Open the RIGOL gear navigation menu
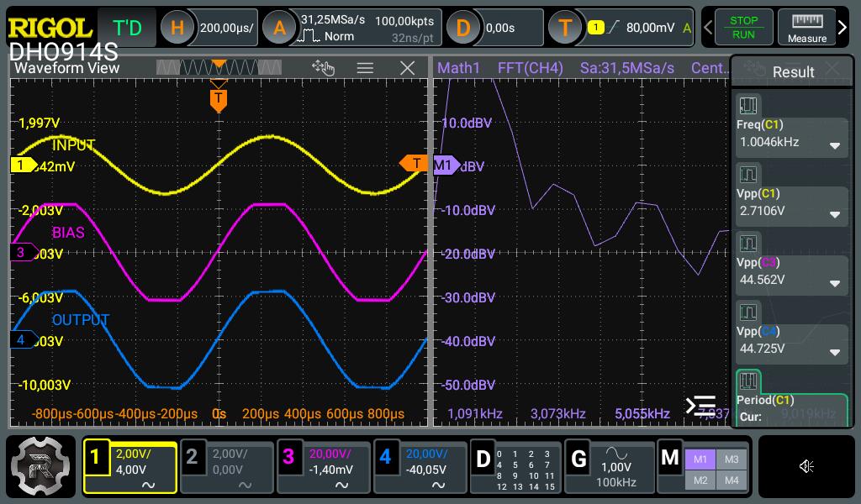The image size is (861, 504). (40, 466)
